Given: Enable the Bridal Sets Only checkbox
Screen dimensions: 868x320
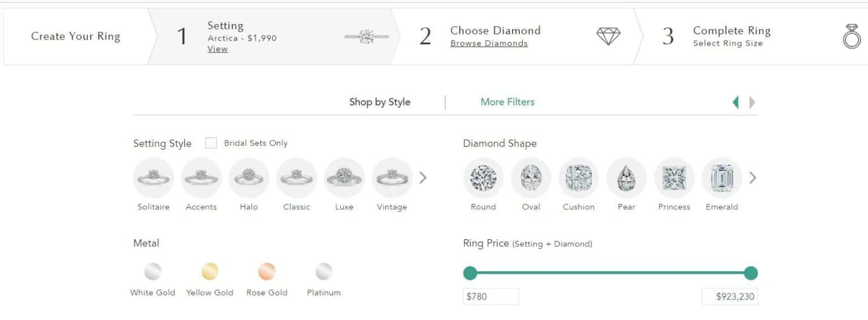Looking at the screenshot, I should point(211,143).
